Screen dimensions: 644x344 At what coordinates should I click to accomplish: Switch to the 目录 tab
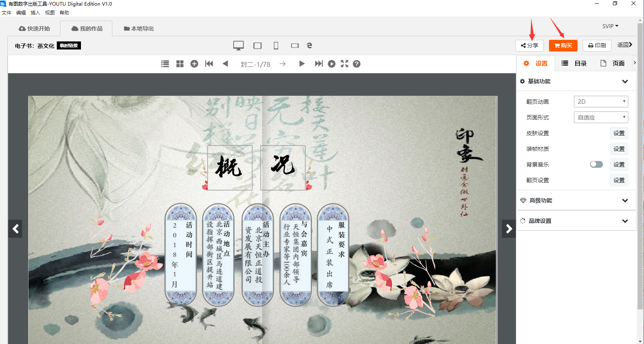coord(574,64)
